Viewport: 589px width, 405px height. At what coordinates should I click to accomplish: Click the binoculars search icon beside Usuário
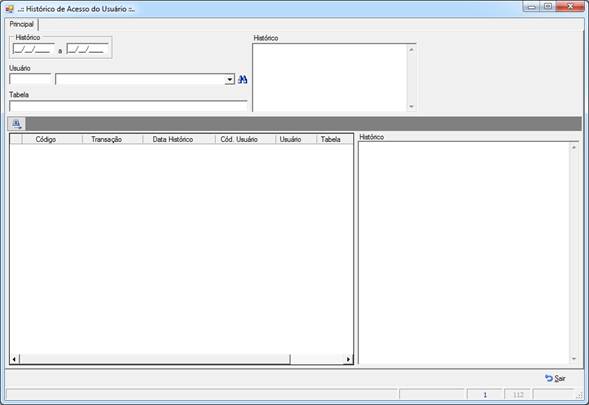[243, 79]
